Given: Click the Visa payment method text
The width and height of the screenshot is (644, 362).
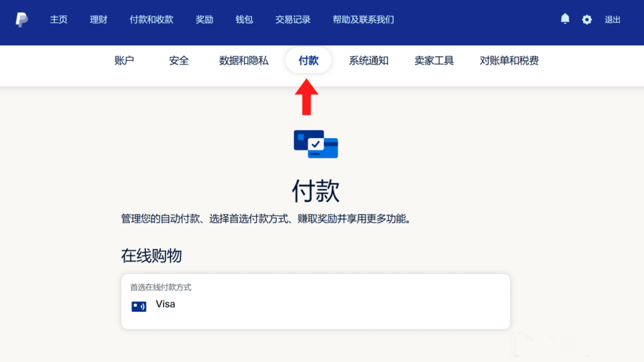Looking at the screenshot, I should click(165, 304).
